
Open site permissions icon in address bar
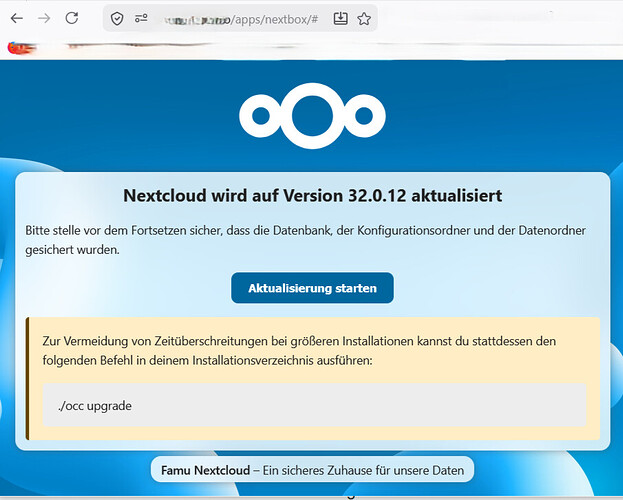[141, 18]
